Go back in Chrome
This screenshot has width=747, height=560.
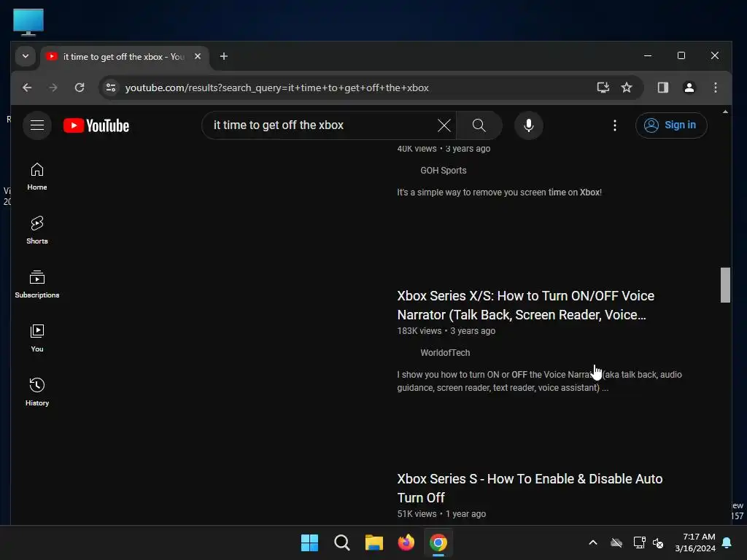[x=27, y=87]
